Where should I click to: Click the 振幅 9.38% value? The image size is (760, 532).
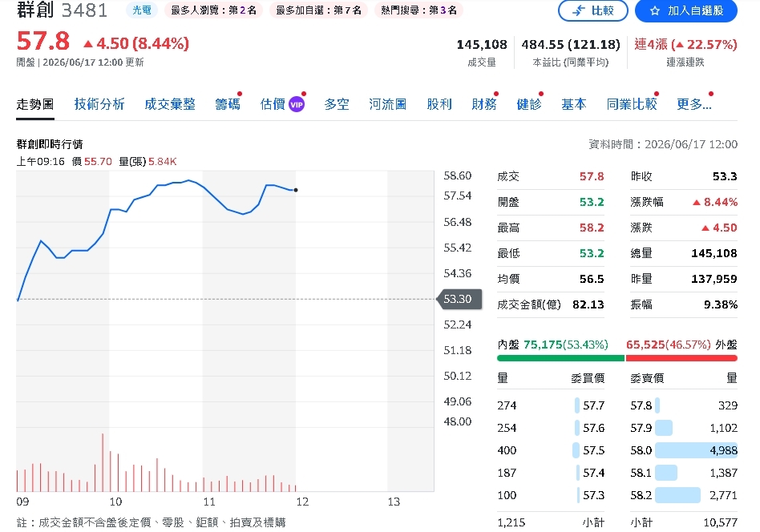tap(720, 304)
